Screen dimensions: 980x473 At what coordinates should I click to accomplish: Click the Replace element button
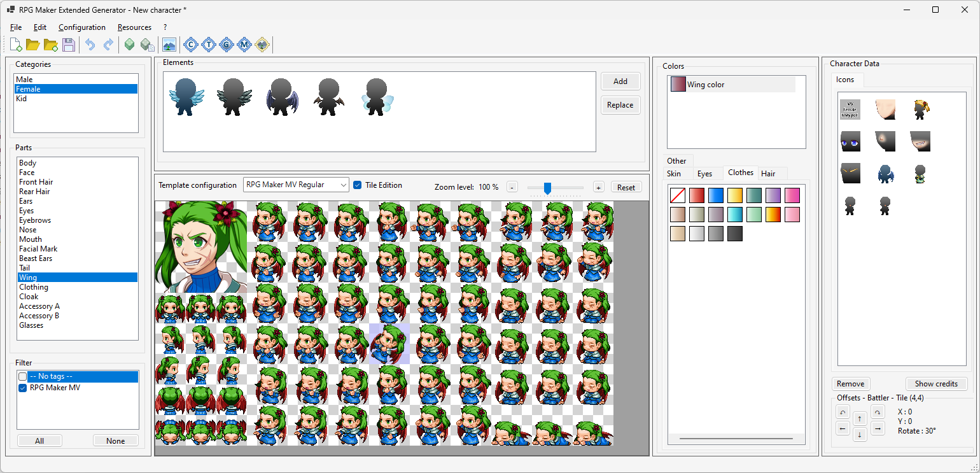[x=620, y=105]
